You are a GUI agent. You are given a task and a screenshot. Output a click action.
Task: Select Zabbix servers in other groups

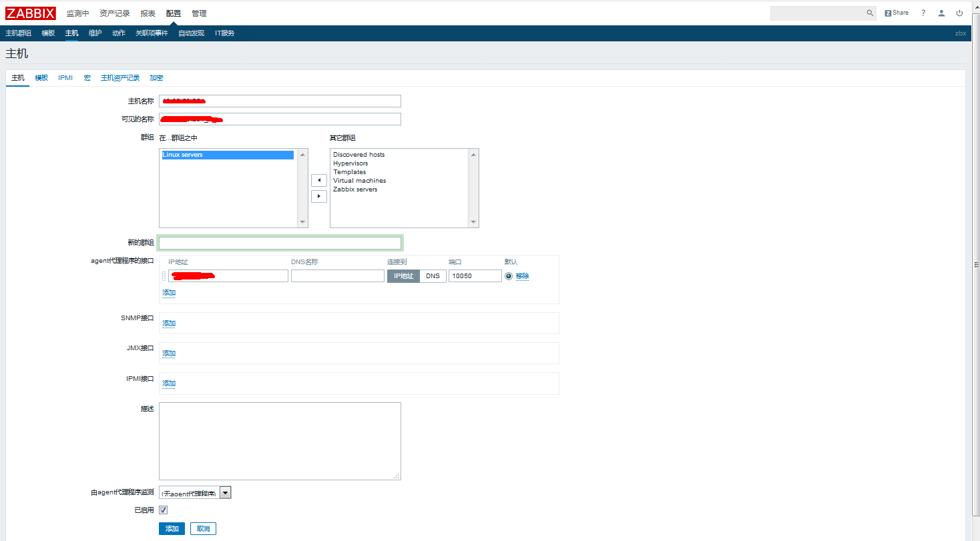click(355, 189)
